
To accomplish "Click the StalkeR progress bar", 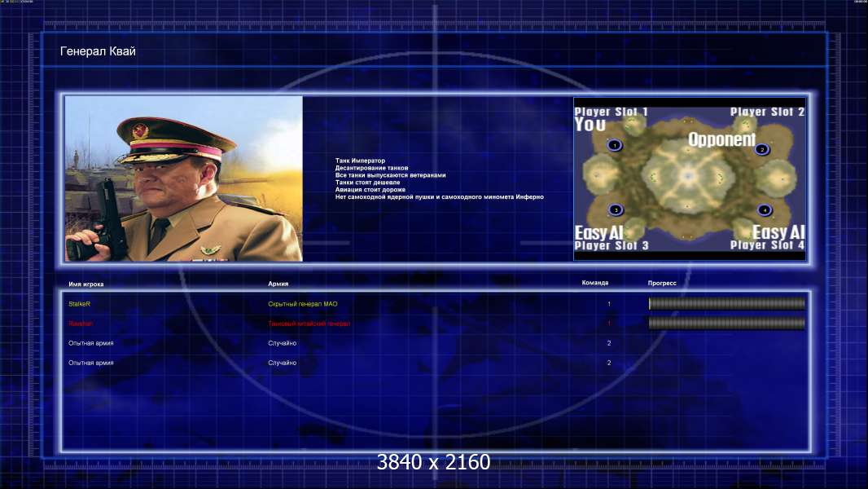I will pos(727,303).
